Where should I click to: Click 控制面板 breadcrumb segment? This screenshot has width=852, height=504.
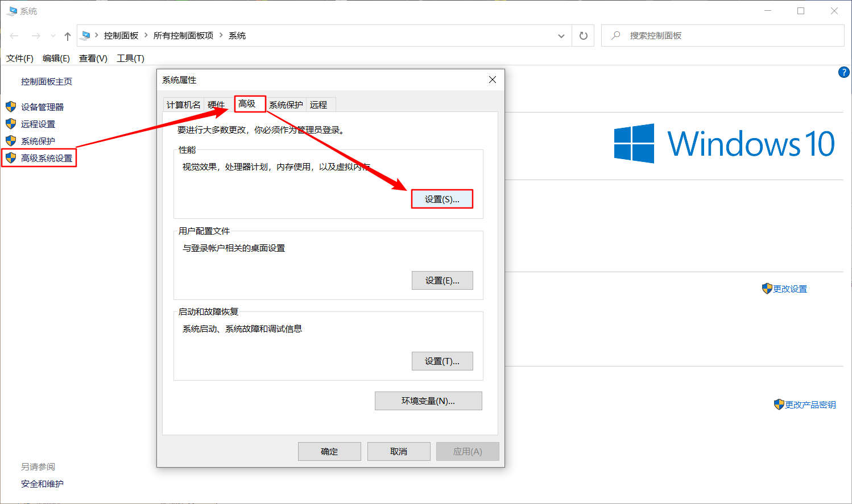(x=121, y=36)
